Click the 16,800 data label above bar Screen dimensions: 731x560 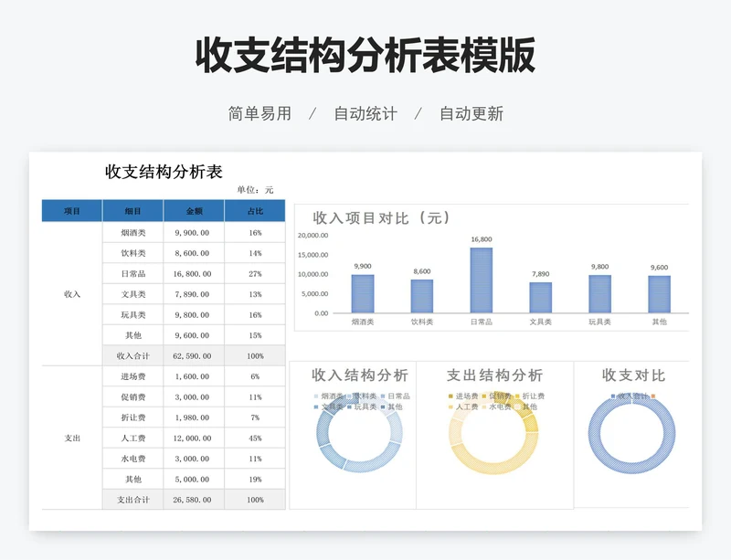pyautogui.click(x=482, y=239)
